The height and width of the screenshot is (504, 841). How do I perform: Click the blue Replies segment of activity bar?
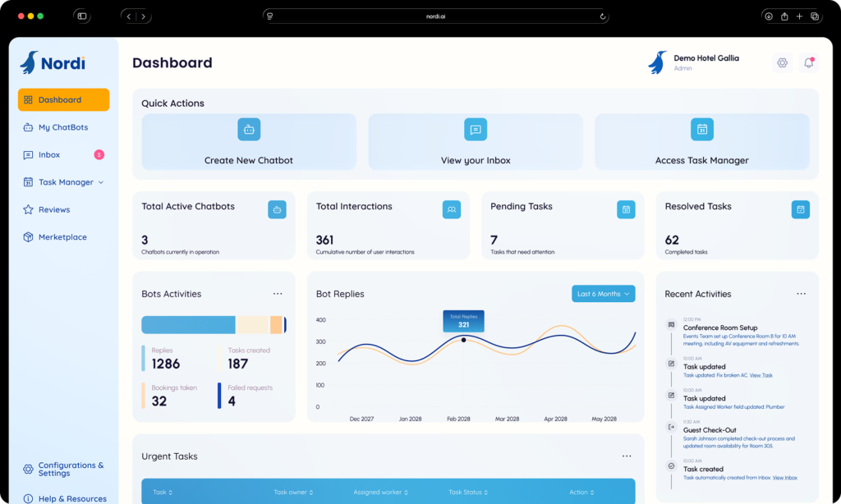point(188,325)
